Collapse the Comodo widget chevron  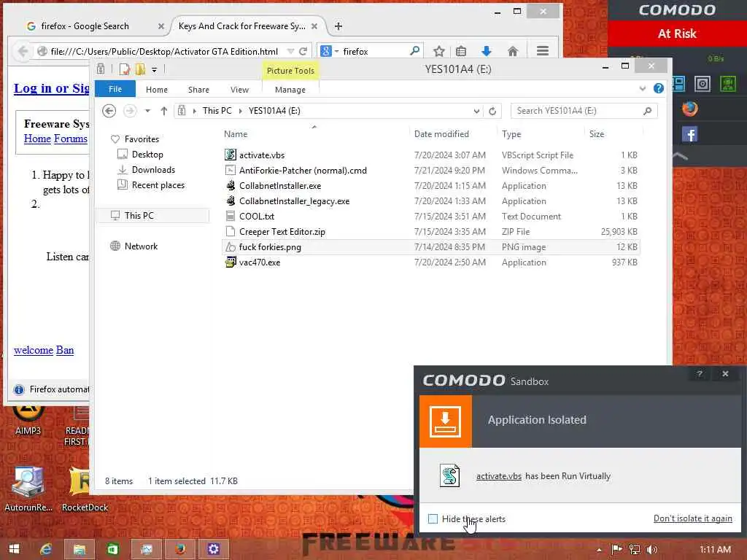tap(681, 156)
